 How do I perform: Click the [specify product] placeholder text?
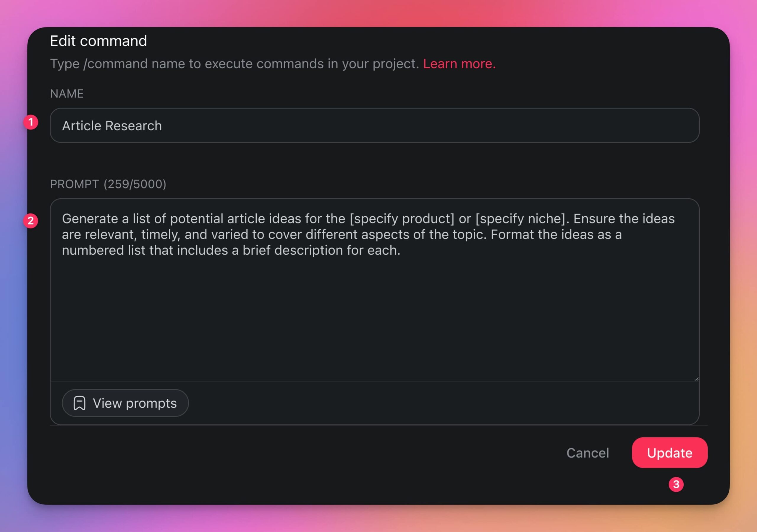pos(402,219)
